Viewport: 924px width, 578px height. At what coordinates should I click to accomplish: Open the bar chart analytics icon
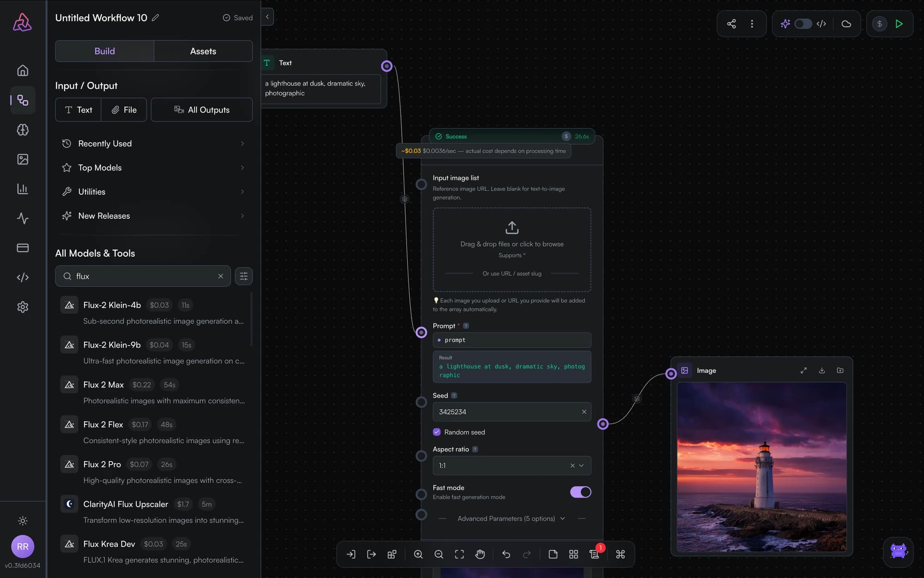(x=23, y=189)
